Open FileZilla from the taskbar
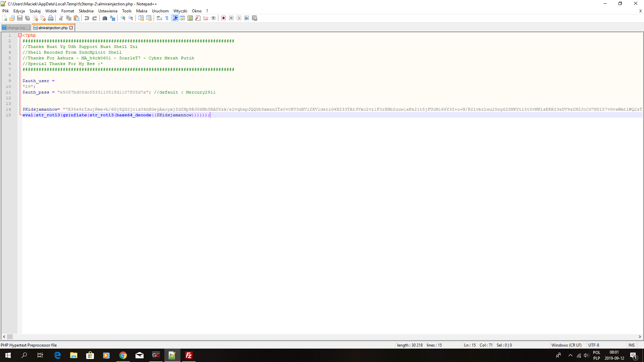 pyautogui.click(x=189, y=355)
